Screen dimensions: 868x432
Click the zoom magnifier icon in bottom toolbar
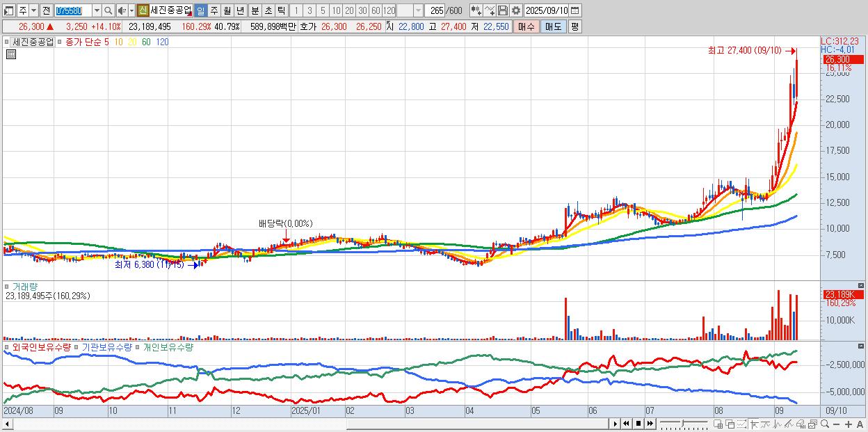825,424
